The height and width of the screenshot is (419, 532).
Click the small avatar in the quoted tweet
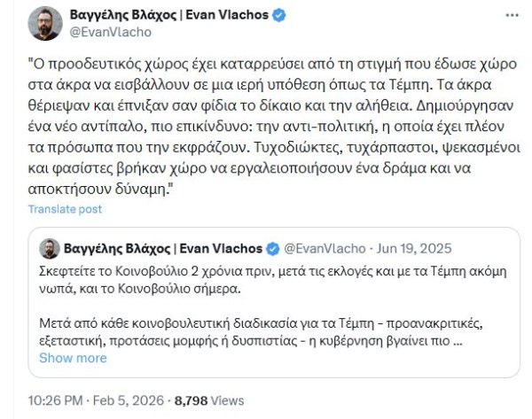click(51, 248)
